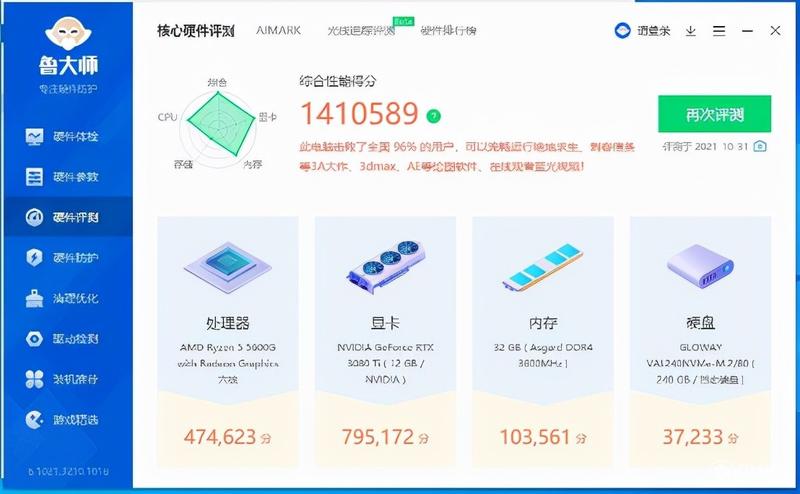Click the download arrow icon in title bar
Viewport: 800px width, 494px height.
coord(690,31)
